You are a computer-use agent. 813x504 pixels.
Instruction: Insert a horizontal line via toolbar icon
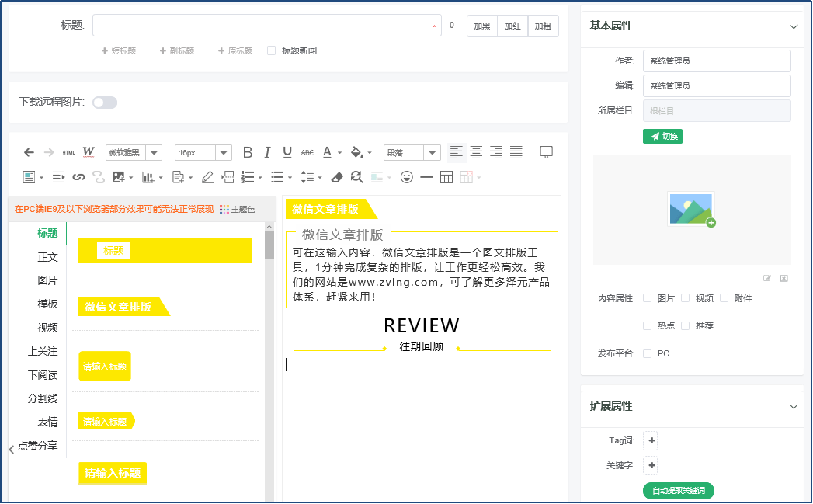427,177
